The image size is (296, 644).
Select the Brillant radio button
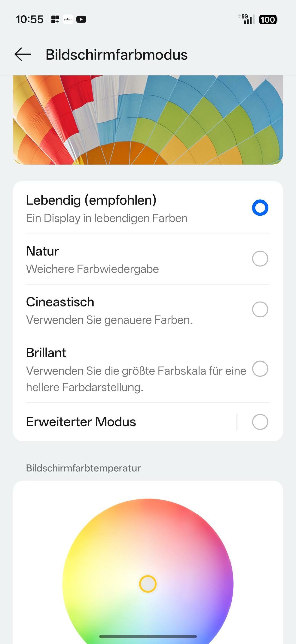[x=260, y=369]
